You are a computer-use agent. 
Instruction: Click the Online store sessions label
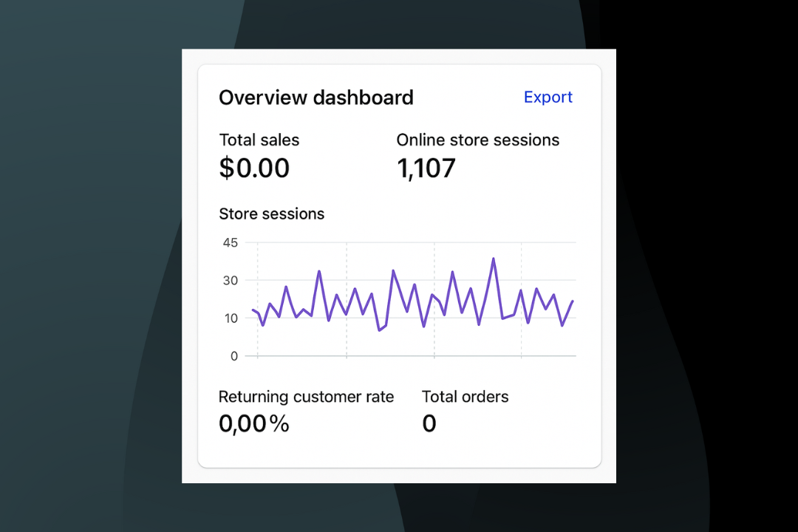pos(478,140)
